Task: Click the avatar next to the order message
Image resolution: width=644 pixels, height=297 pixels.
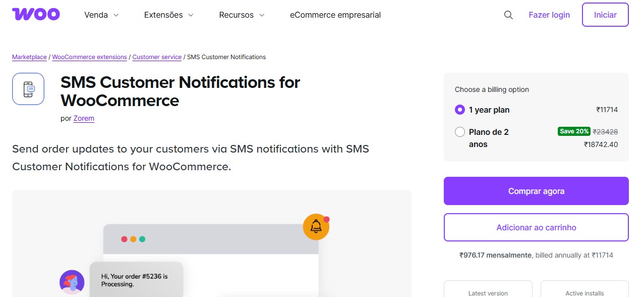Action: tap(72, 282)
